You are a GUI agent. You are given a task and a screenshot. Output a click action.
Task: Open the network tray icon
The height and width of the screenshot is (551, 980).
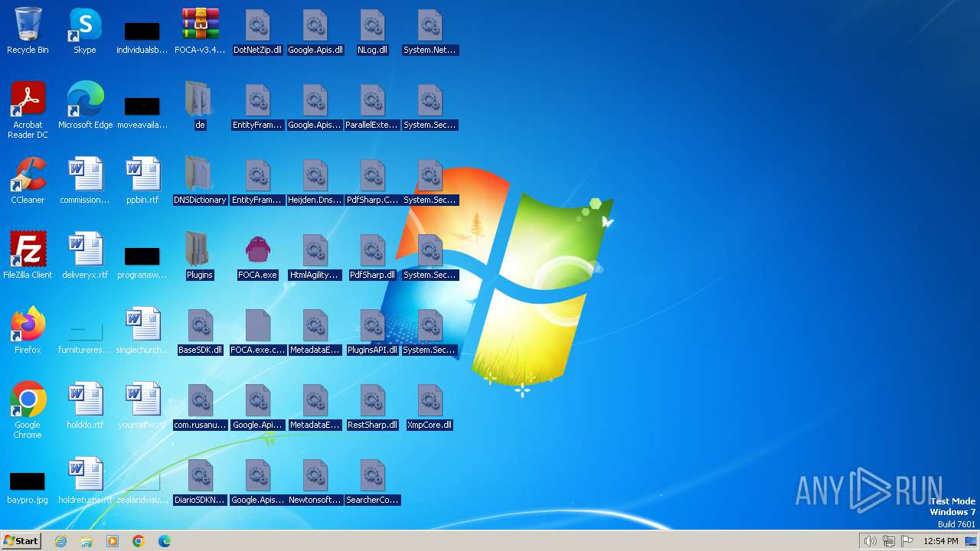[889, 541]
